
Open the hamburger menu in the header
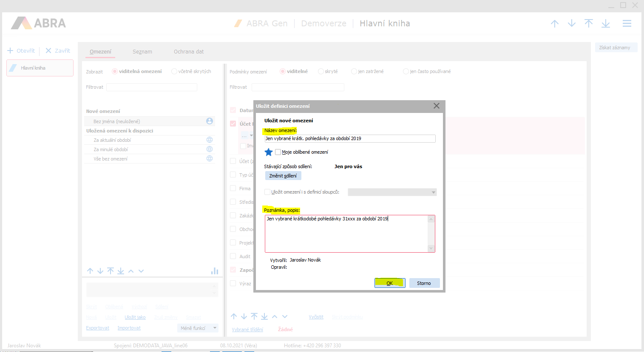click(627, 24)
